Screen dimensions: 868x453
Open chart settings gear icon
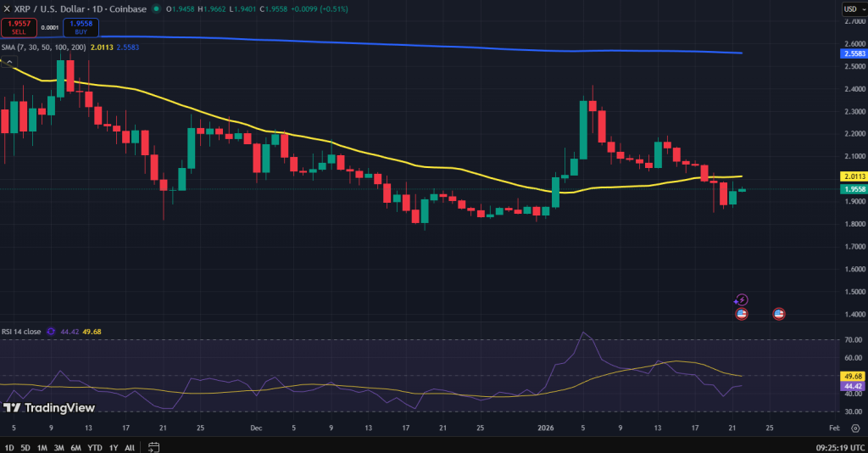click(x=855, y=428)
